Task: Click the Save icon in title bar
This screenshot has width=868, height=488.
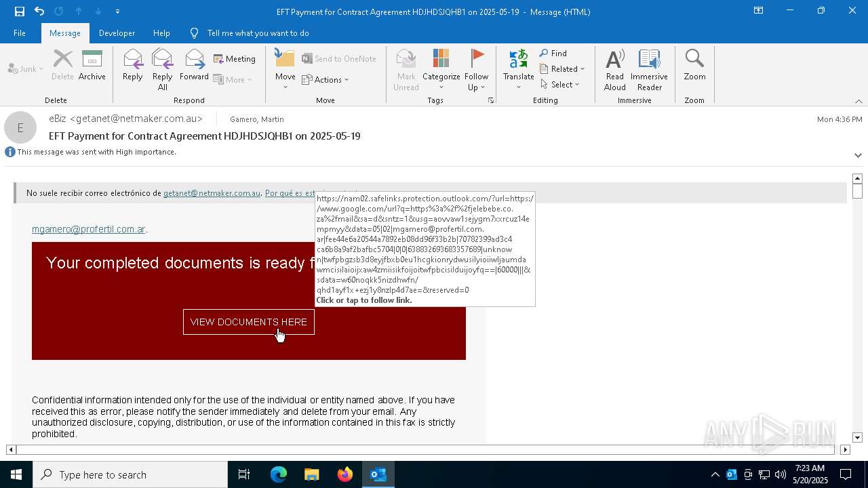Action: tap(20, 11)
